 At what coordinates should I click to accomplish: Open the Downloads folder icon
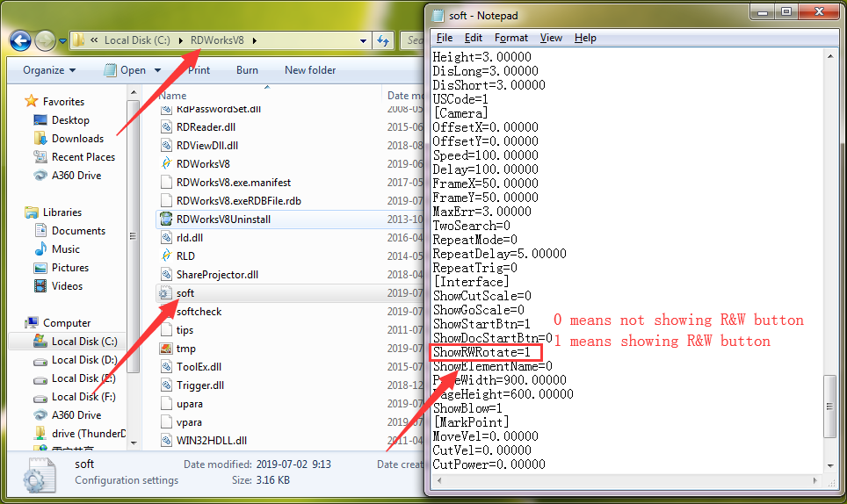40,138
